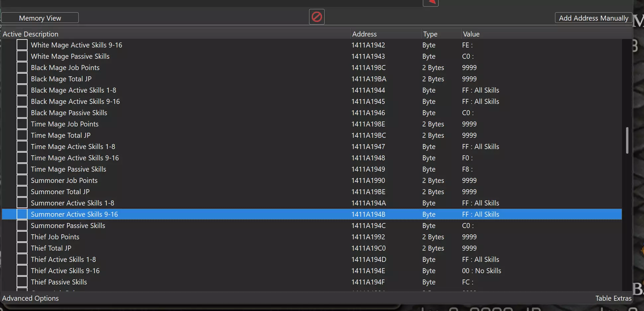644x311 pixels.
Task: Select the Summoner Passive Skills row
Action: point(311,225)
